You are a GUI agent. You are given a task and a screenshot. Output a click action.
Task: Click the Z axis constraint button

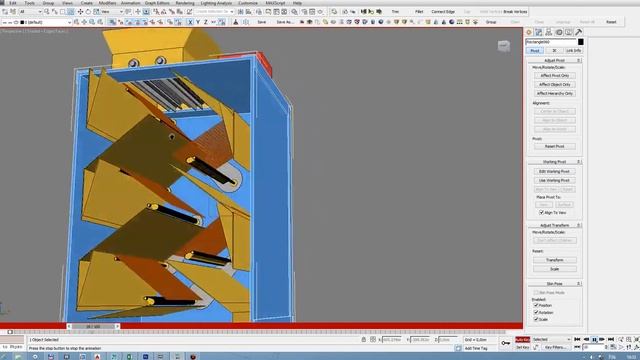[x=206, y=22]
